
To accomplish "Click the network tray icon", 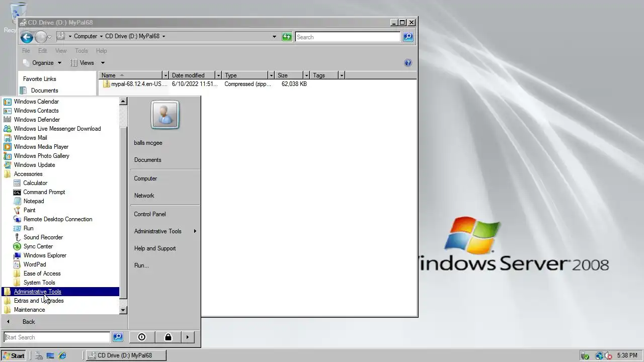I will tap(599, 355).
